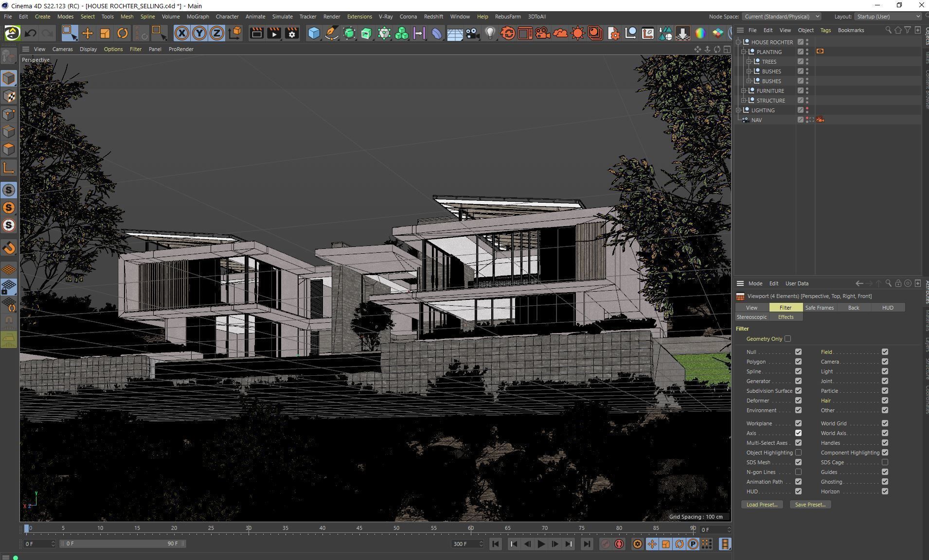The width and height of the screenshot is (929, 560).
Task: Open Edit Render Settings icon
Action: coord(291,33)
